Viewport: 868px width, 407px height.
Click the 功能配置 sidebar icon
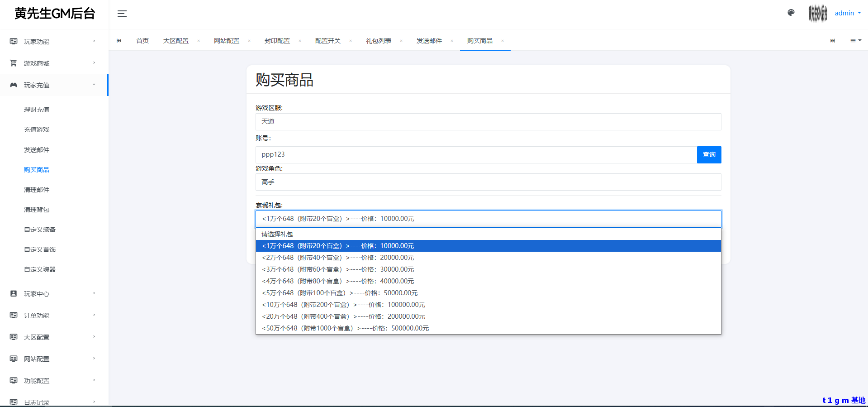14,380
